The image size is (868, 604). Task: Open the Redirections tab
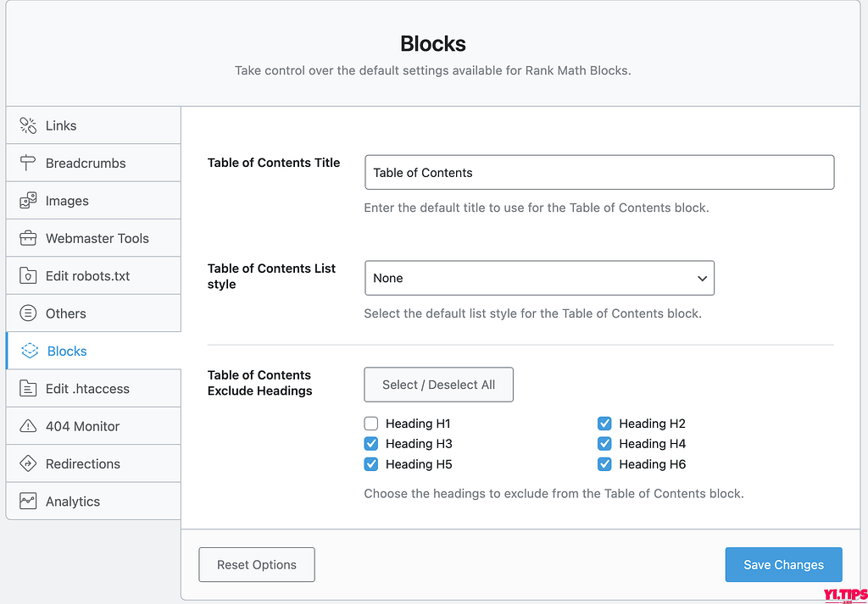[x=93, y=464]
